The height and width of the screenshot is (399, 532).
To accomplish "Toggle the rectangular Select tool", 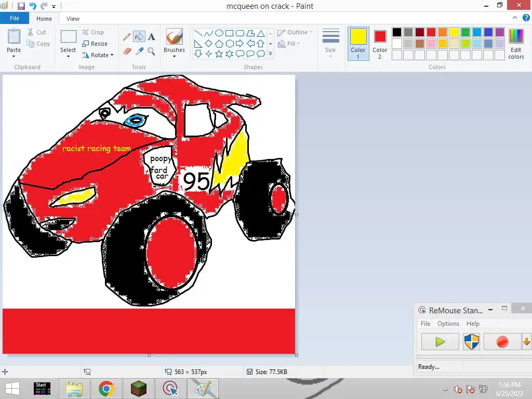I will [68, 37].
